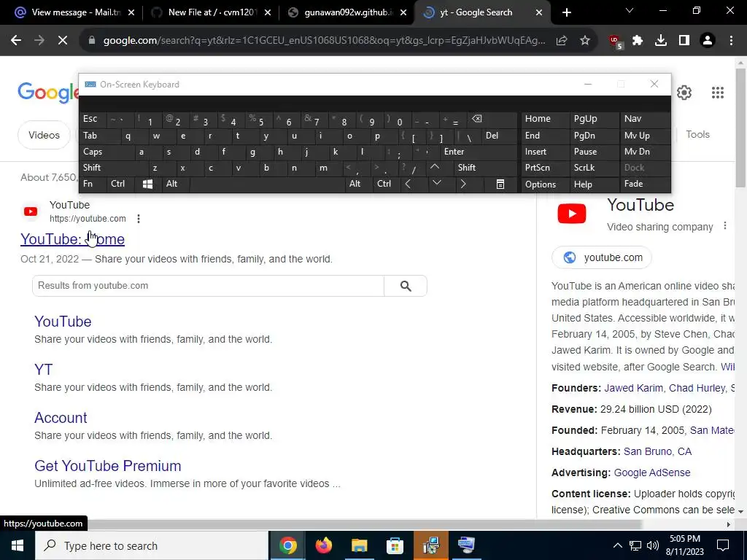This screenshot has width=747, height=560.
Task: Open Microsoft Store from the taskbar
Action: pos(395,545)
